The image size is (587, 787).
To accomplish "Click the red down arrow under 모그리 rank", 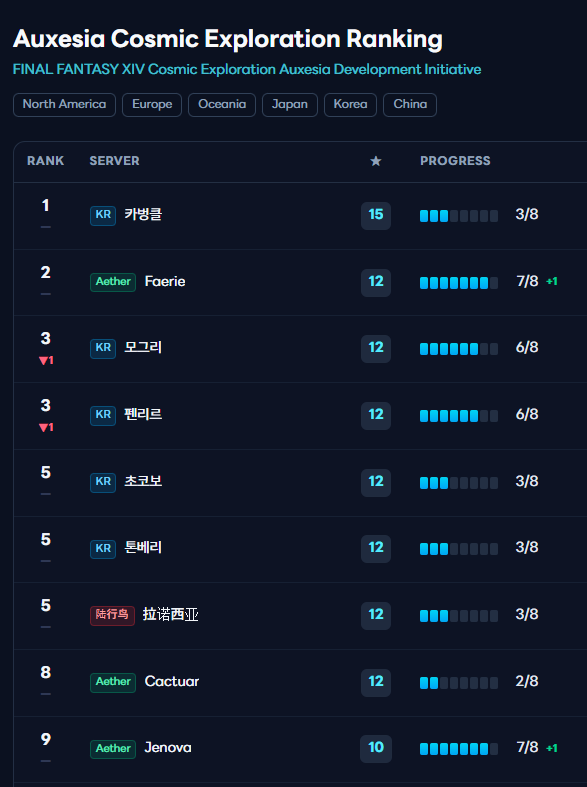I will (x=43, y=360).
